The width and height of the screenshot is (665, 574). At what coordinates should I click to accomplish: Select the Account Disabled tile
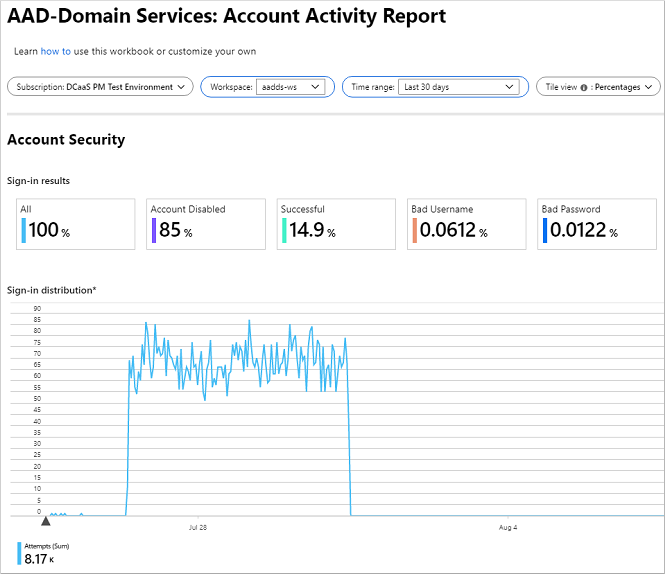coord(205,224)
